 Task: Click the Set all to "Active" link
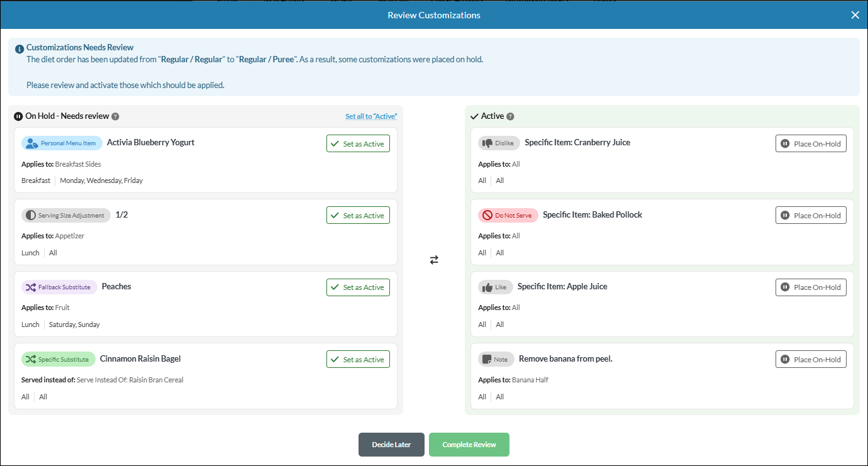(371, 116)
